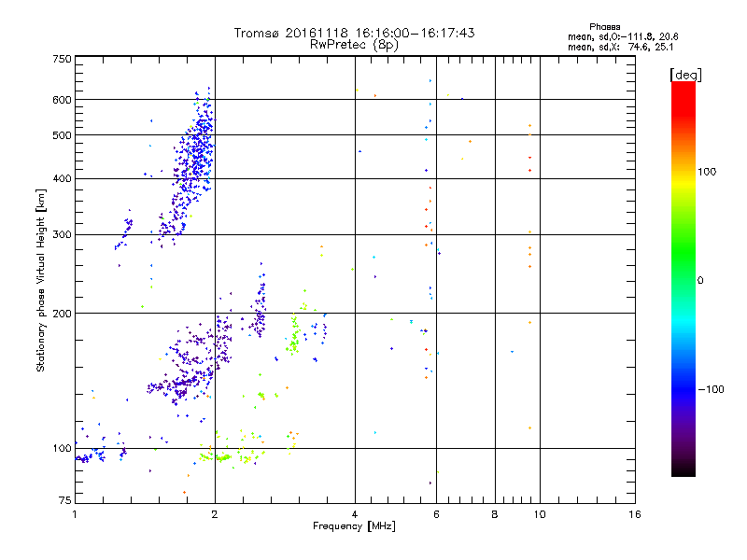Select the 'mean, sd,O:-111.8, 20.8' line
747x560 pixels.
pos(623,36)
